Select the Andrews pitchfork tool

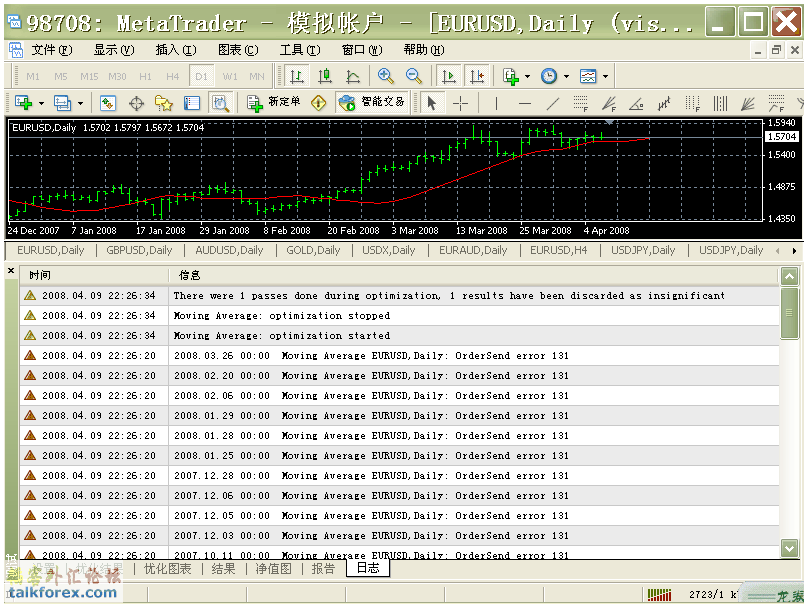coord(664,103)
